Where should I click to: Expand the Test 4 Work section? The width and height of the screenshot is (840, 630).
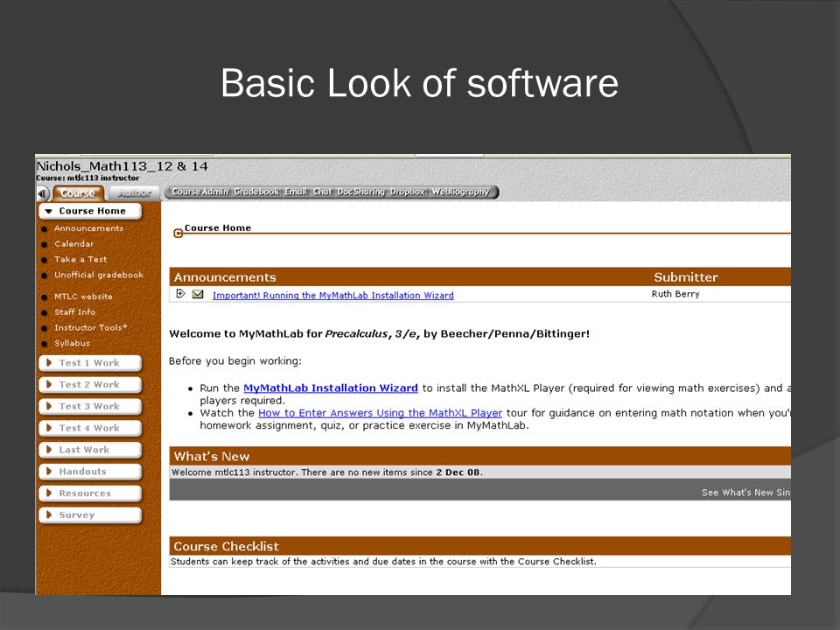coord(90,428)
